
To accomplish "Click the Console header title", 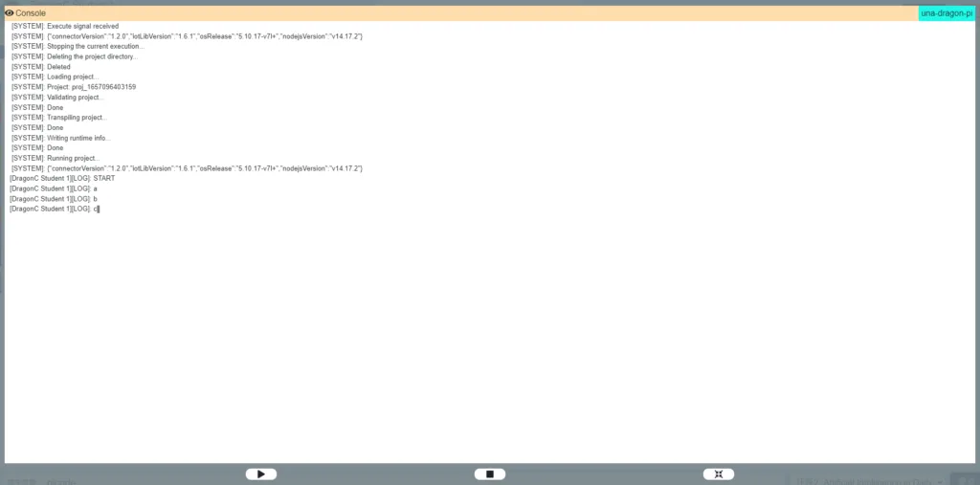I will point(31,13).
